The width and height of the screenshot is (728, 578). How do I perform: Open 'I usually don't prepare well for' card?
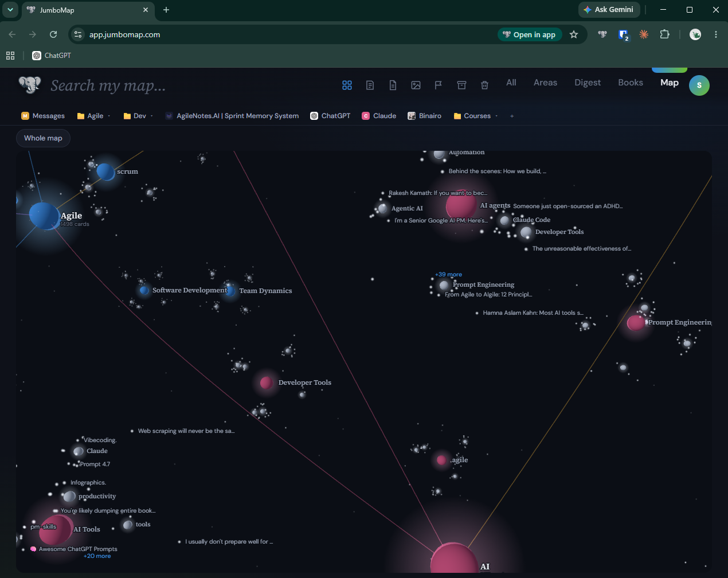[x=229, y=542]
